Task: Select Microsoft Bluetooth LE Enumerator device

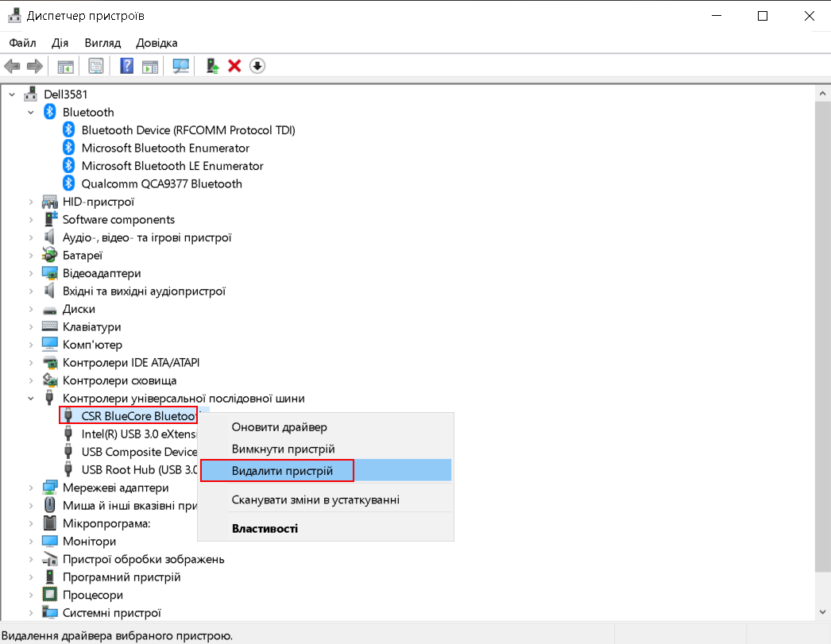Action: [172, 166]
